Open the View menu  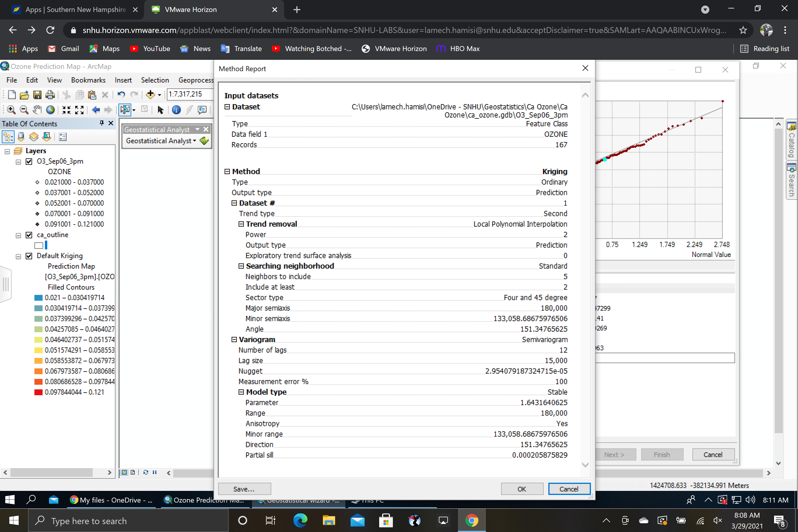(x=54, y=80)
